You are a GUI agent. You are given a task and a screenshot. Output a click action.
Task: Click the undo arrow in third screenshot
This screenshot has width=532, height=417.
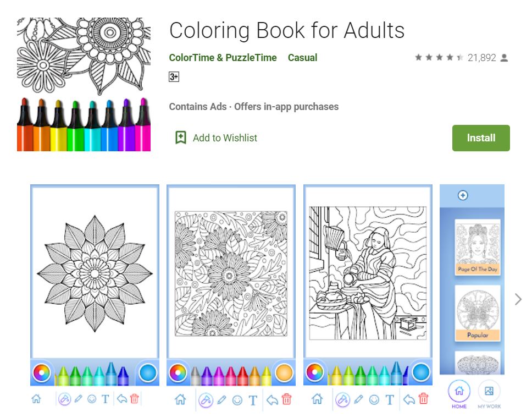point(409,400)
